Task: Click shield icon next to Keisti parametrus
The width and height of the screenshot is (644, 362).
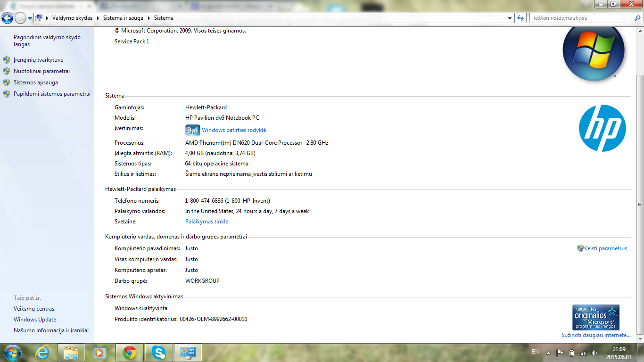Action: (580, 248)
